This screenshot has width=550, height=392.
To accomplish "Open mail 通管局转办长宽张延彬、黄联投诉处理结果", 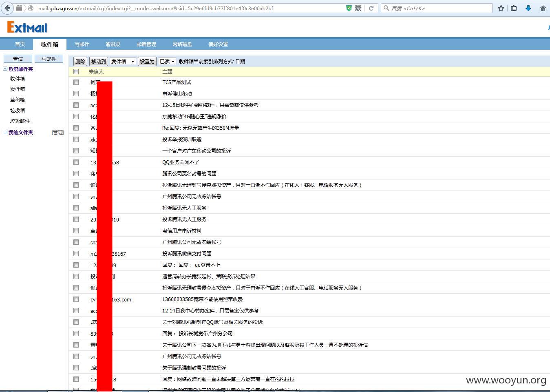I will (x=209, y=276).
